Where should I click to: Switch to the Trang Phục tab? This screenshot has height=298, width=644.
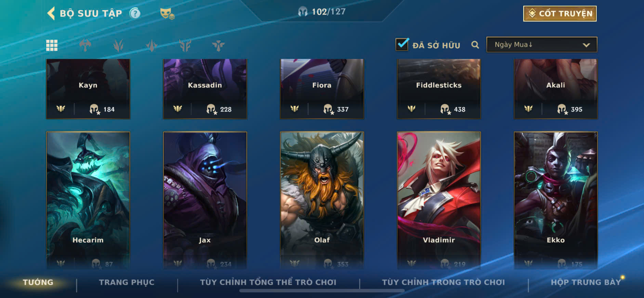point(127,282)
